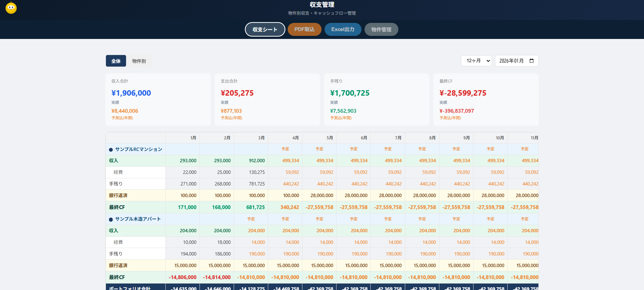Click the -14,806,000 January final CF cell

182,277
